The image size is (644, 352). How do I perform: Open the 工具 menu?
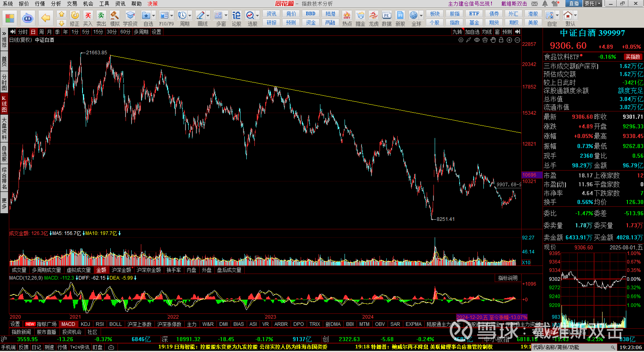pos(104,4)
